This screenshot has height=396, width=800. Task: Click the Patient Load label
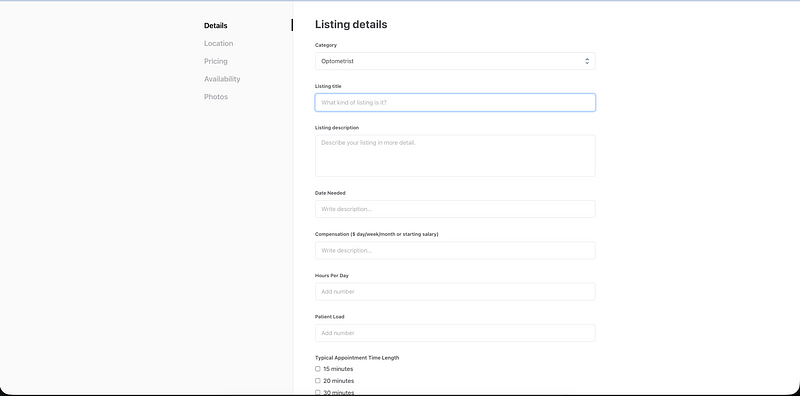pyautogui.click(x=330, y=317)
